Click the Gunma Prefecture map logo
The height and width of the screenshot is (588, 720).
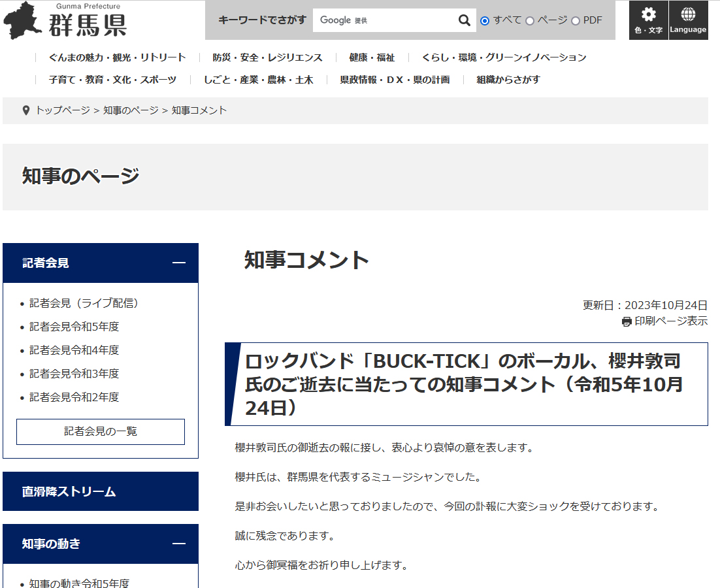point(23,20)
